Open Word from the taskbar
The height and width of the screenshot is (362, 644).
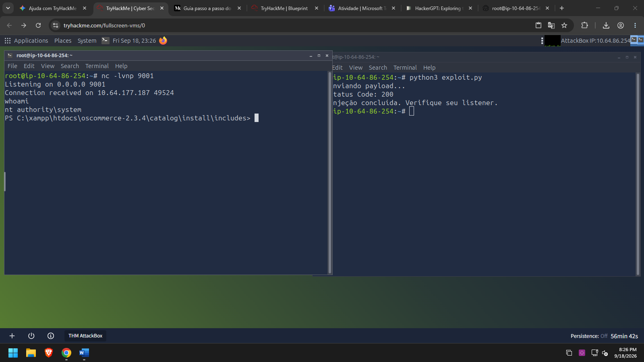(x=84, y=353)
